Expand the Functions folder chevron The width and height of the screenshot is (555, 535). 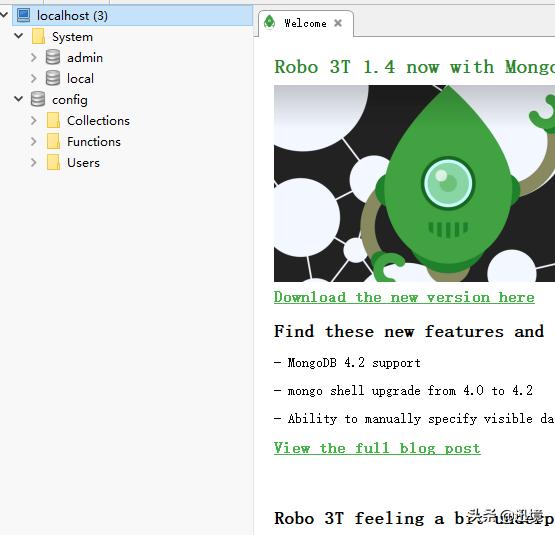tap(34, 142)
